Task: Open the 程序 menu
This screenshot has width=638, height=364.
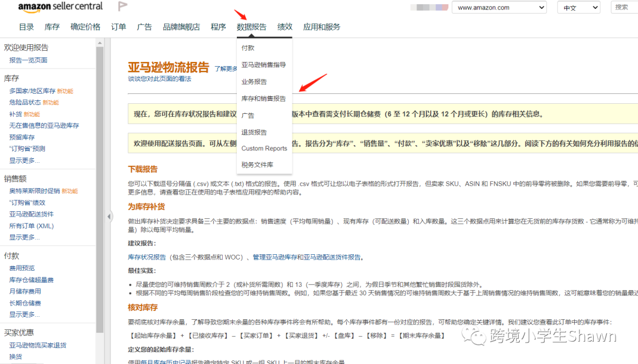Action: [218, 27]
